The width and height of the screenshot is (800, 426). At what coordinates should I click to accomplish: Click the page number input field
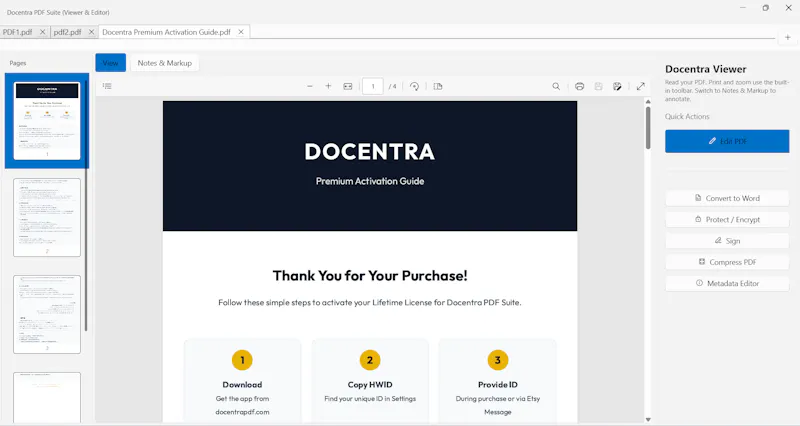tap(373, 86)
